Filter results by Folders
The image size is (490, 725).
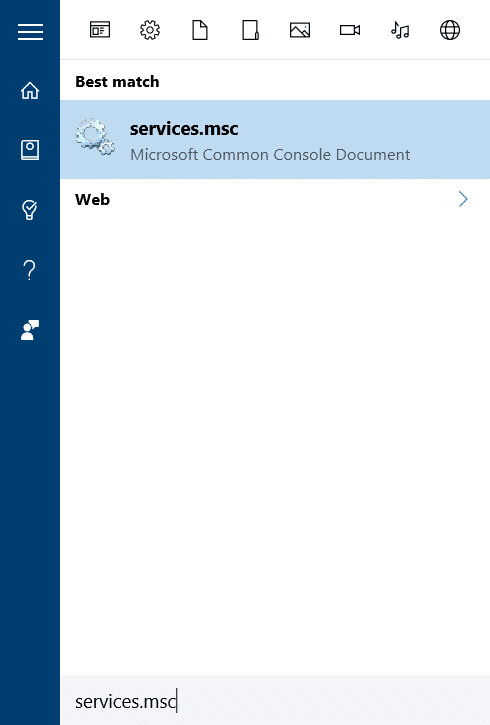(250, 30)
